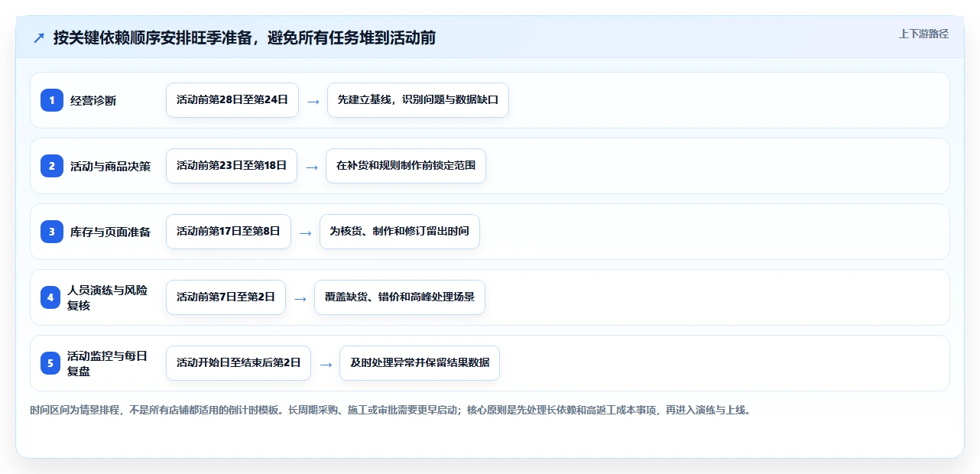Click the footnote starting 时间区间为情景排程
This screenshot has height=474, width=980.
(x=392, y=411)
